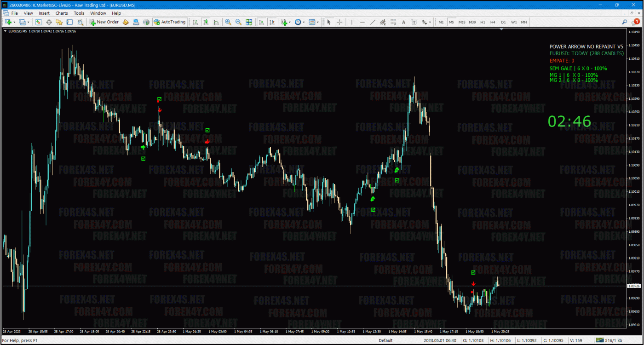Select the Crosshair cursor tool
The height and width of the screenshot is (345, 644).
tap(339, 22)
